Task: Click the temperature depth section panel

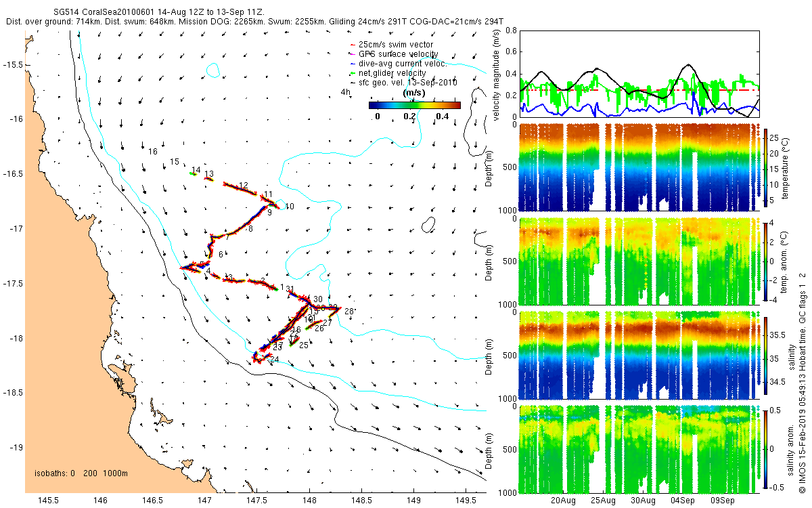Action: tap(639, 167)
